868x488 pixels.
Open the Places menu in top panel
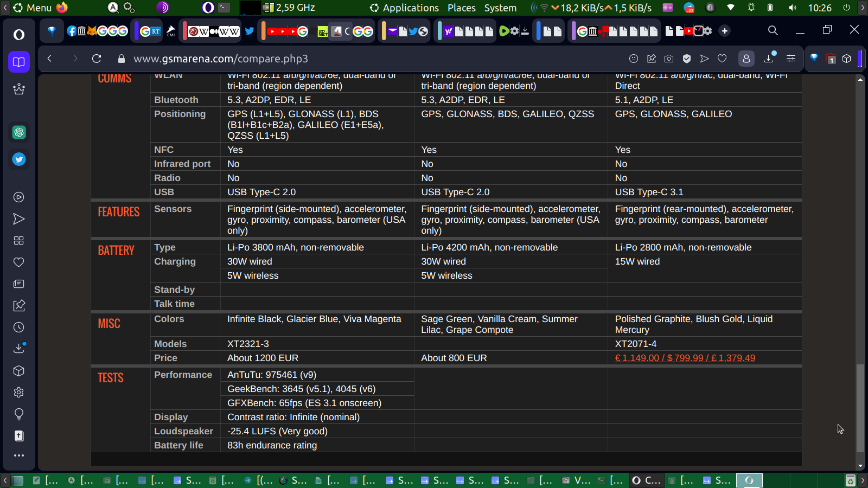click(461, 8)
